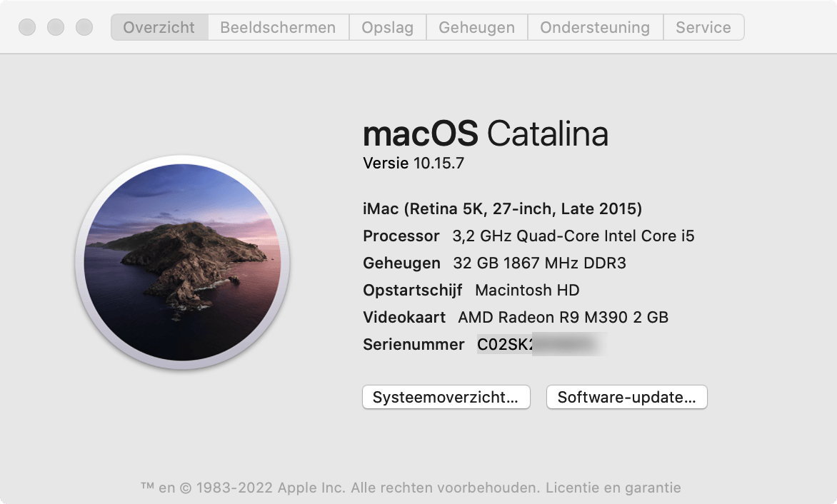Open Systeemoverzicht report

tap(446, 398)
